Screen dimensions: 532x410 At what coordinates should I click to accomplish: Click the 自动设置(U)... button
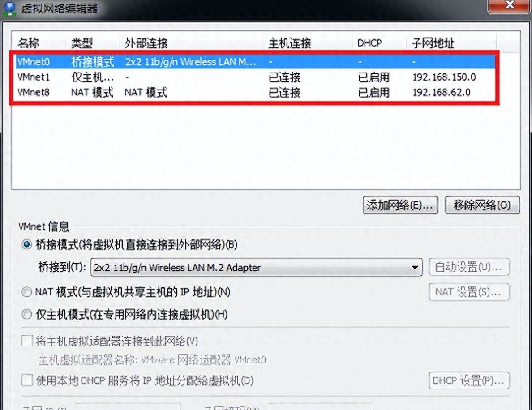coord(469,267)
